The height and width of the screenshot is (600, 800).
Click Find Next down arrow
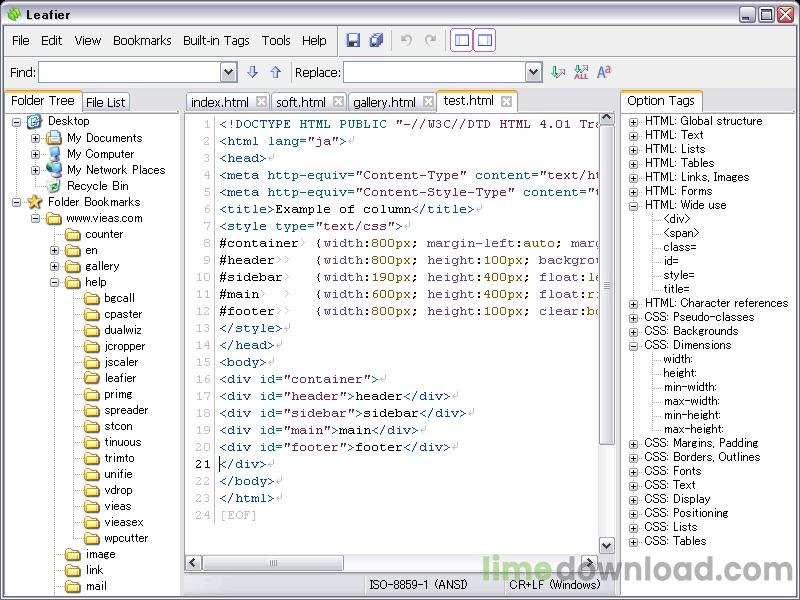click(x=252, y=72)
